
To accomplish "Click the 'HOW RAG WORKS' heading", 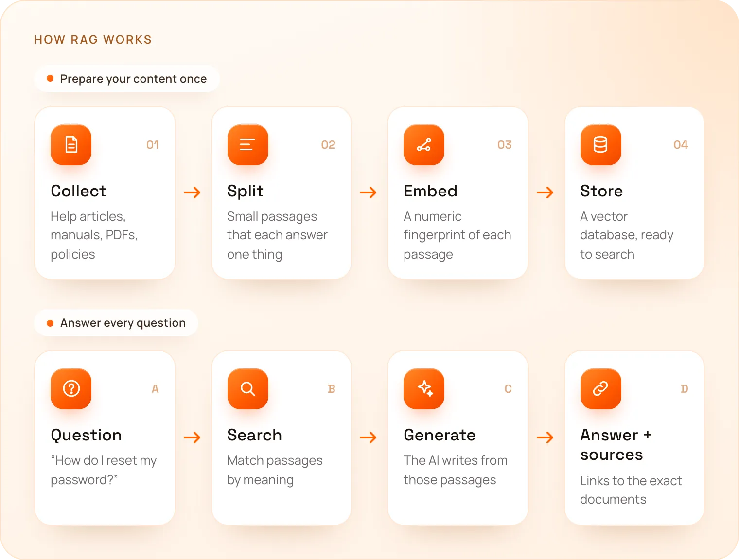I will pos(93,40).
